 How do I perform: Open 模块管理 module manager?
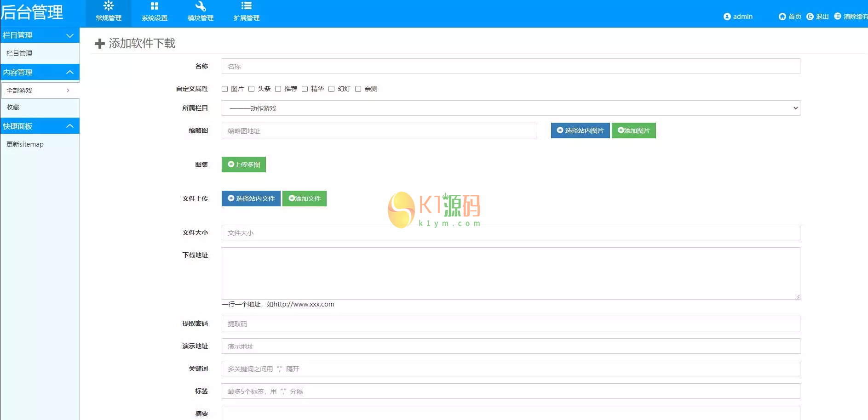(200, 12)
